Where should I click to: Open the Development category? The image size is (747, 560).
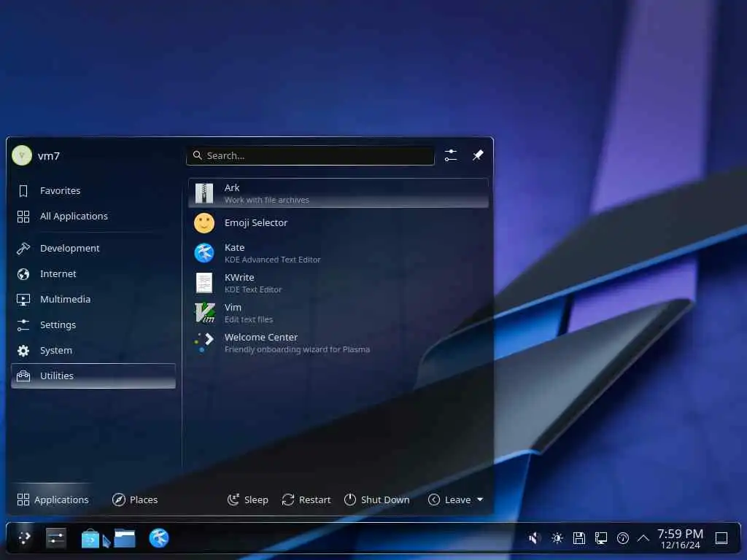click(93, 248)
